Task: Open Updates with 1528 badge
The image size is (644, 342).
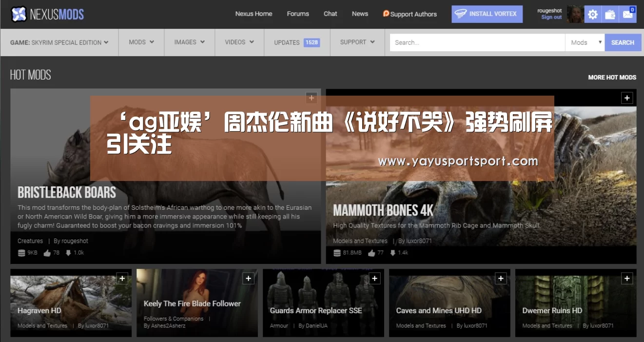Action: click(297, 42)
